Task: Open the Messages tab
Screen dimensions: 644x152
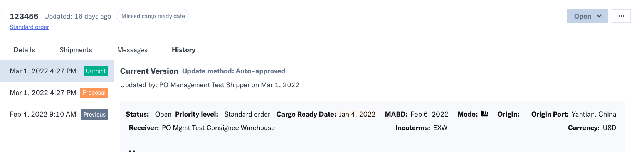Action: (x=132, y=50)
